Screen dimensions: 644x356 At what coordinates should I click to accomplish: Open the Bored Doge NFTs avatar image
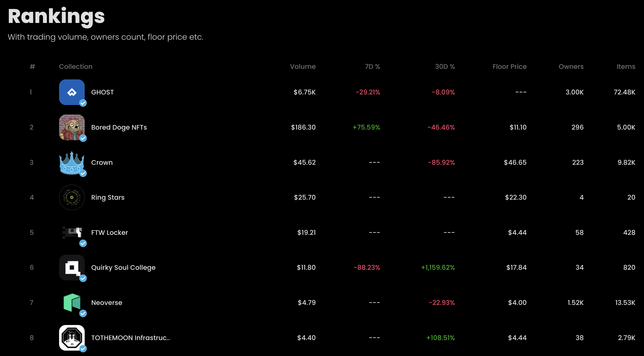coord(72,127)
